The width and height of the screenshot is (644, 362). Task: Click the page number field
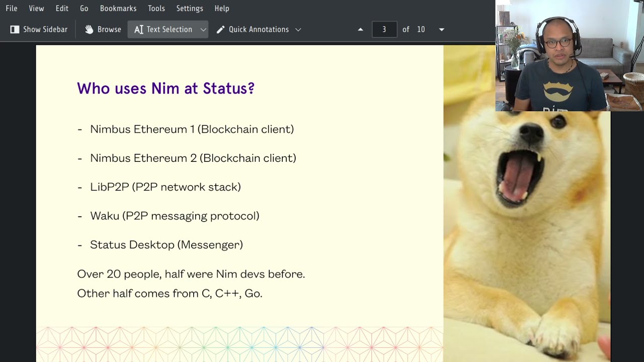tap(384, 30)
